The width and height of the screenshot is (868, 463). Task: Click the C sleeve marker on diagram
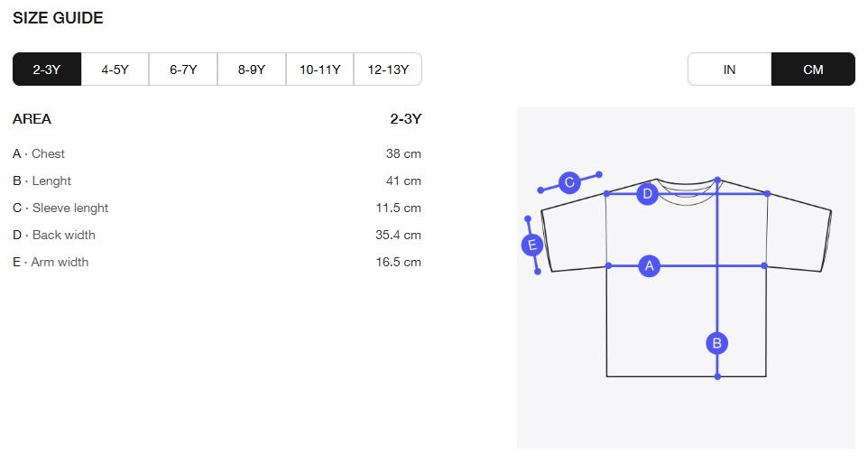pos(569,182)
